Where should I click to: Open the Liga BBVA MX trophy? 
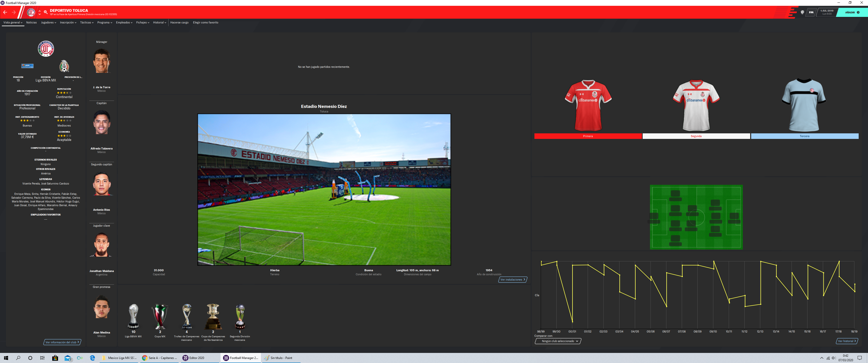pos(133,316)
